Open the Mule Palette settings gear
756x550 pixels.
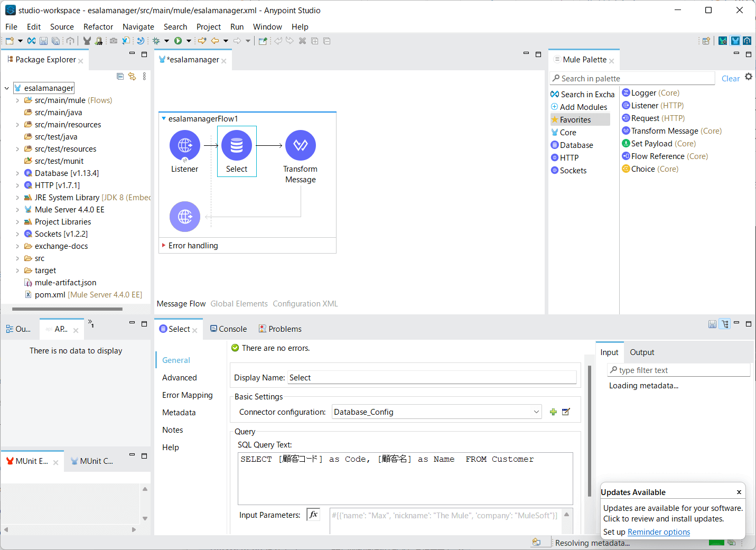tap(749, 77)
